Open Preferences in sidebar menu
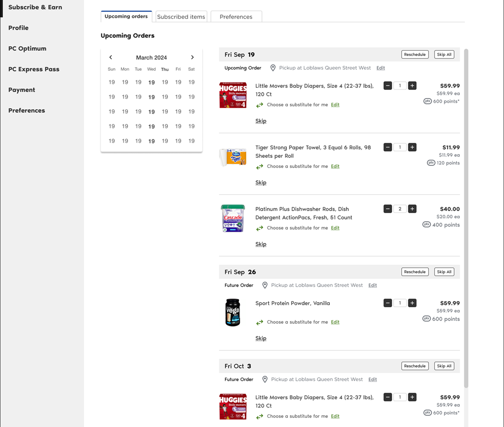The image size is (504, 427). [27, 110]
